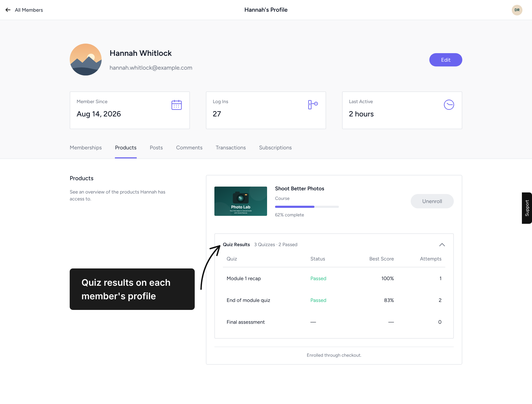Switch to the Memberships tab
This screenshot has width=532, height=404.
coord(86,148)
